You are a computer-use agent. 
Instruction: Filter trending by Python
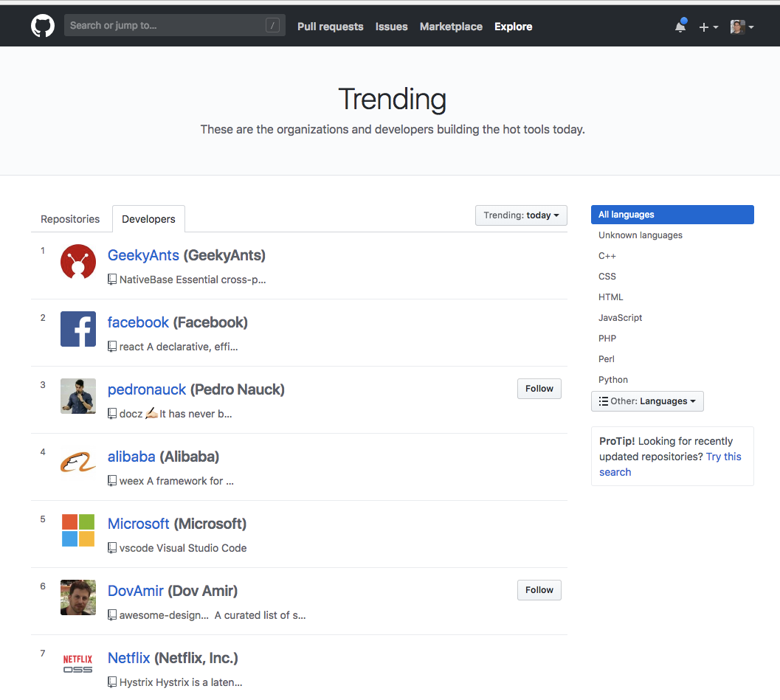point(612,380)
